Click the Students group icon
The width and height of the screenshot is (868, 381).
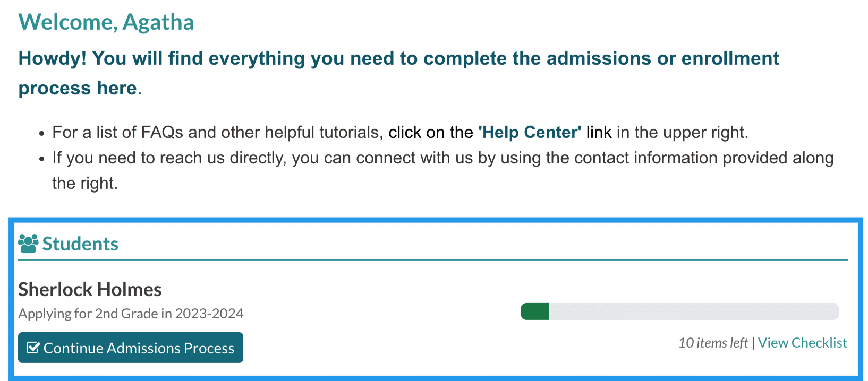(x=28, y=244)
